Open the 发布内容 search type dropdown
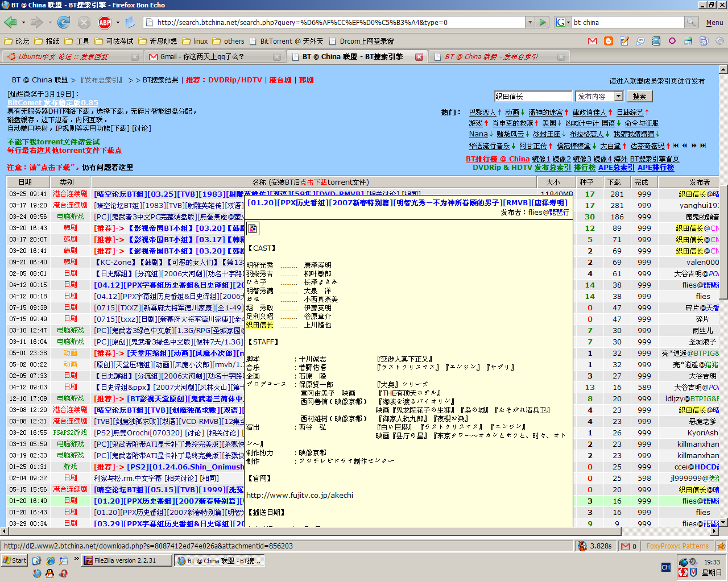728x582 pixels. pos(599,96)
